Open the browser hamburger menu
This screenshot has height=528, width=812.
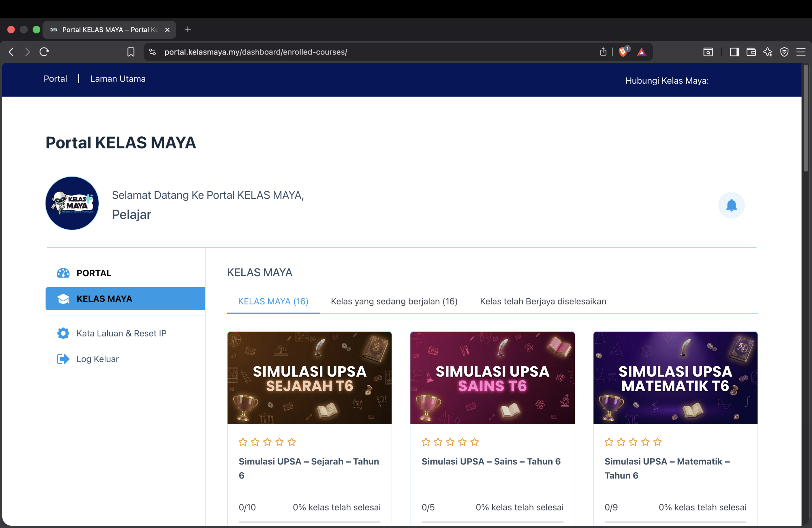pos(801,52)
